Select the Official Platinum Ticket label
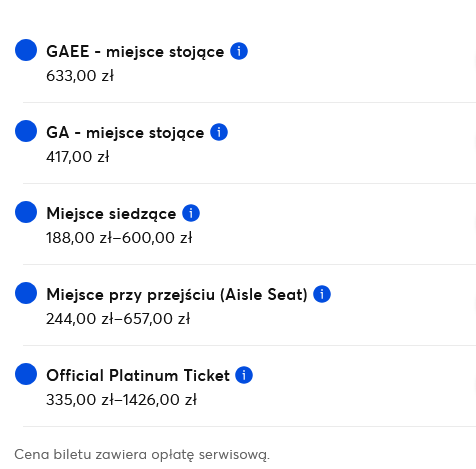This screenshot has width=476, height=469. pyautogui.click(x=138, y=375)
